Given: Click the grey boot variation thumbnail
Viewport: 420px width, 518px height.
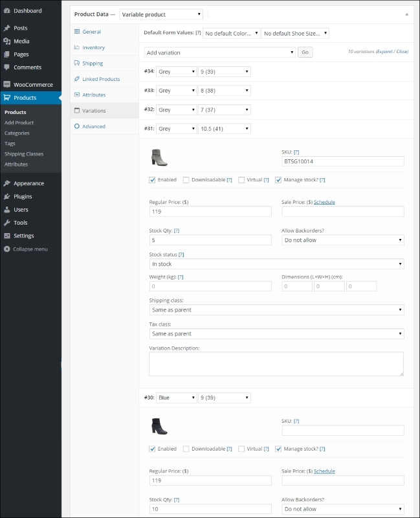Looking at the screenshot, I should pos(159,157).
